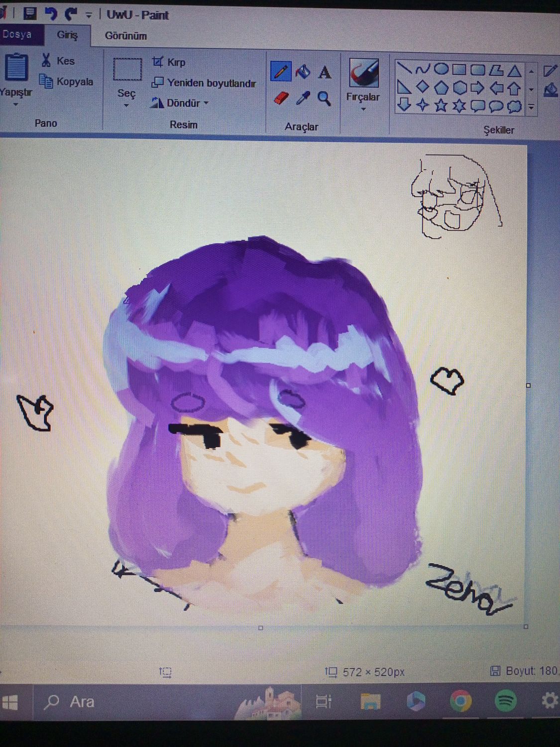Redo the last undone action
The height and width of the screenshot is (747, 560).
point(71,14)
